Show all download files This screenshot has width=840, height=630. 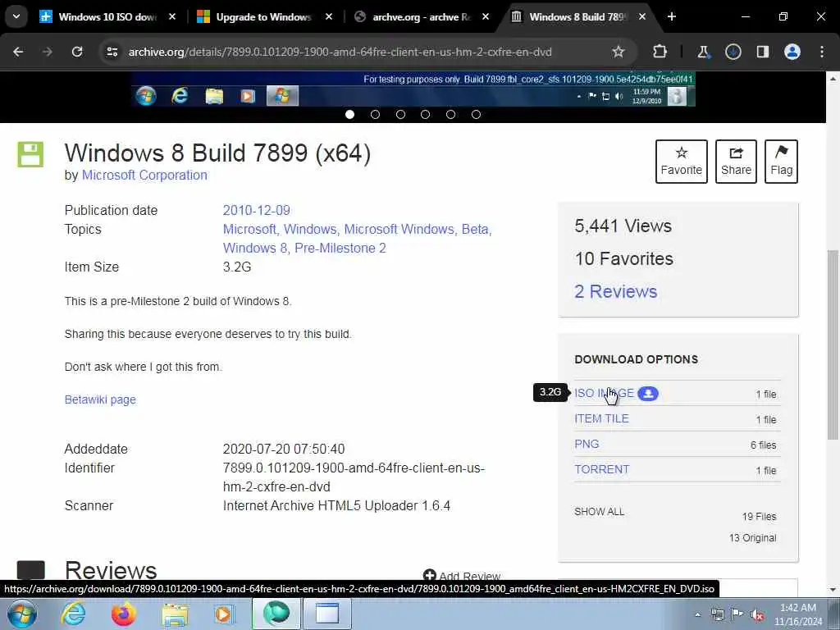599,512
